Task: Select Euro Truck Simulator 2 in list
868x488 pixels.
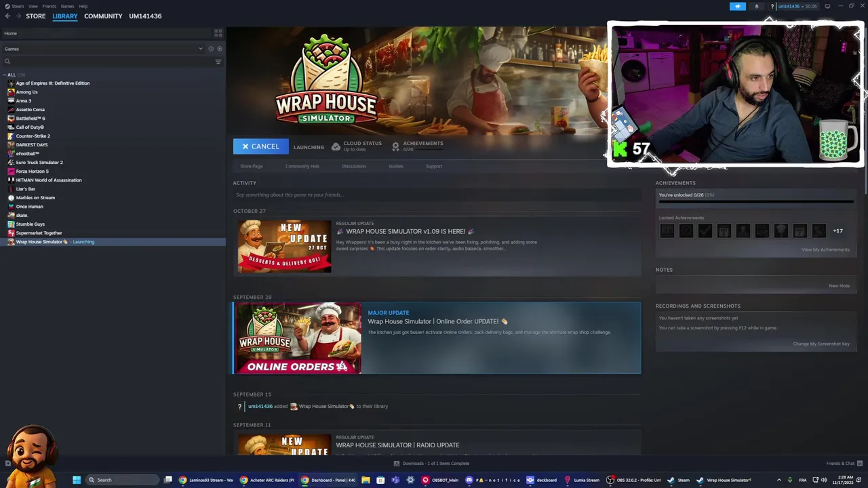Action: [x=39, y=162]
